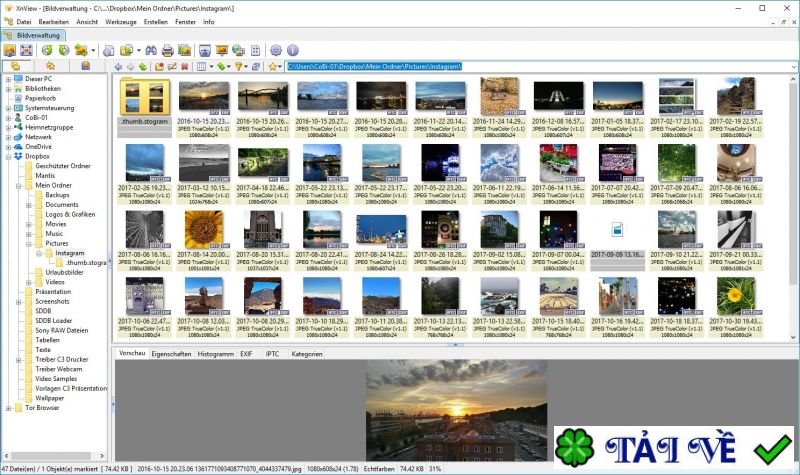Click the slideshow presentation toolbar icon
The width and height of the screenshot is (800, 475).
click(220, 50)
